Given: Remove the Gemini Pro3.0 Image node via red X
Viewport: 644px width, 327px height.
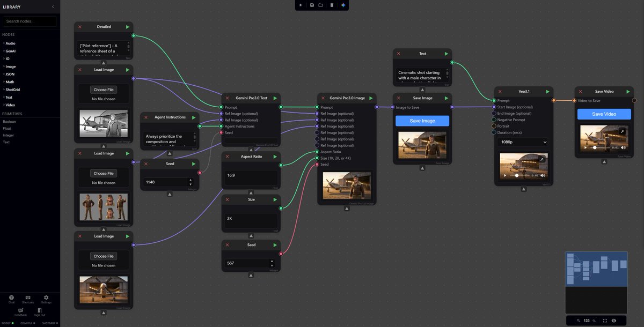Looking at the screenshot, I should coord(323,98).
